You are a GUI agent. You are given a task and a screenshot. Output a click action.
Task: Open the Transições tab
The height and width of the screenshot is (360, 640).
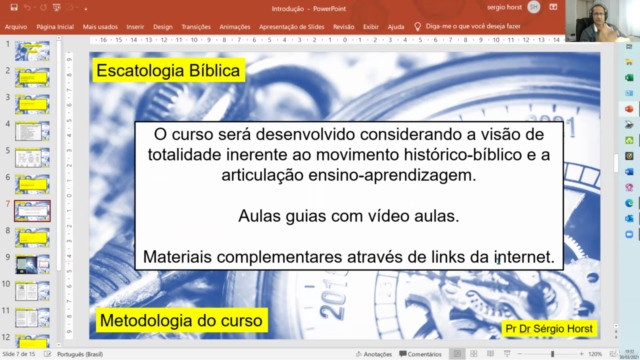click(196, 27)
